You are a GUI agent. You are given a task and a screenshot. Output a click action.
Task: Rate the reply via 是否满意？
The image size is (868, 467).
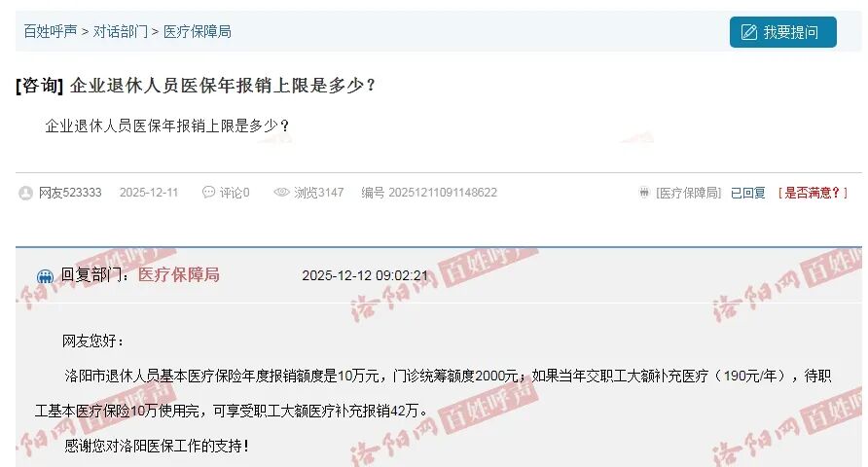click(x=813, y=193)
